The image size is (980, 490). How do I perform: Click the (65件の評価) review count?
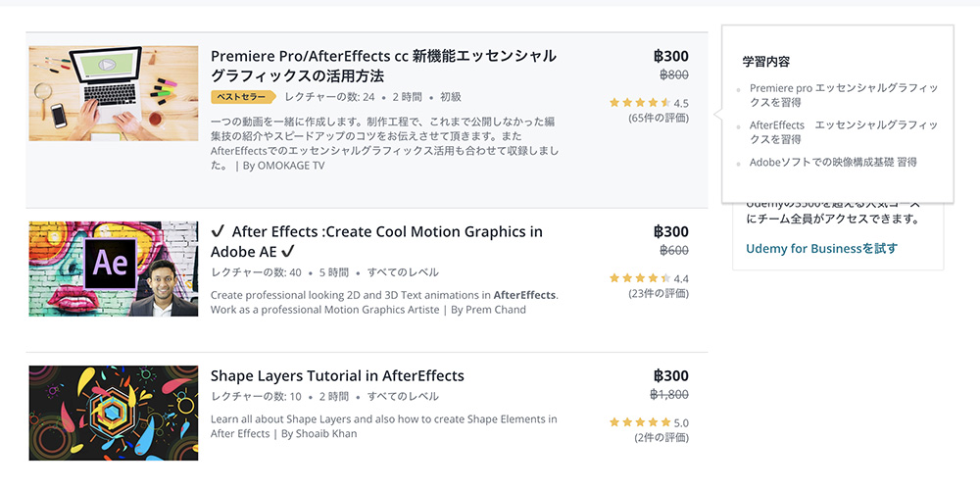pos(659,118)
